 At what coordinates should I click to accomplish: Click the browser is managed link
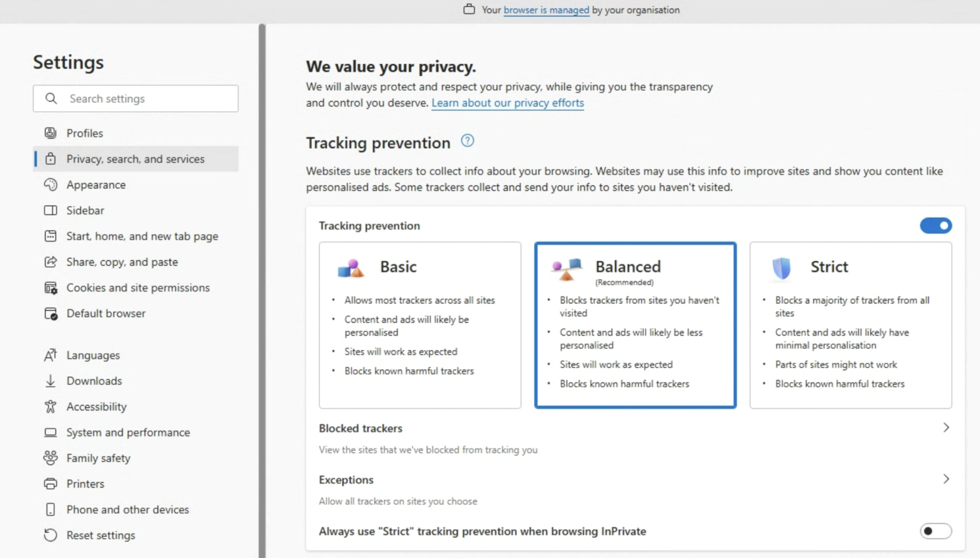pos(546,10)
